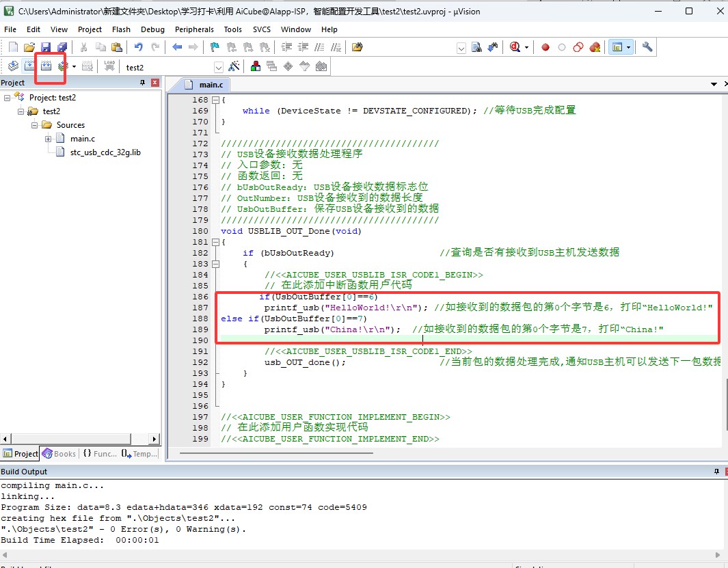Undo the last edit

pos(138,47)
